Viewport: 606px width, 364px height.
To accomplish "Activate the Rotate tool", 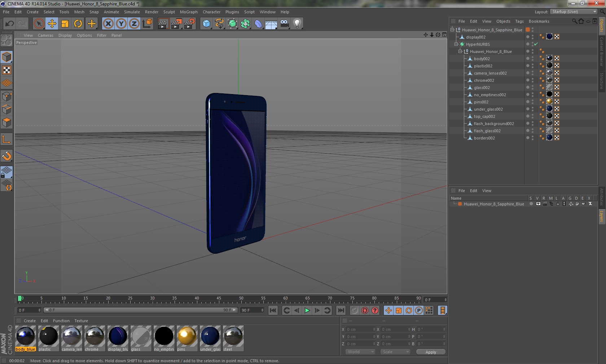I will (x=78, y=24).
